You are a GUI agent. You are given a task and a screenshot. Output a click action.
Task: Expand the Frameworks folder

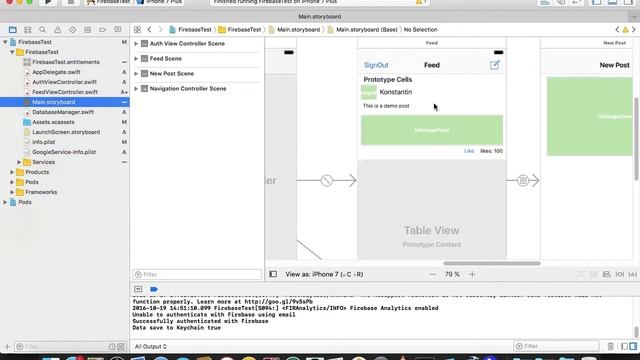tap(12, 192)
